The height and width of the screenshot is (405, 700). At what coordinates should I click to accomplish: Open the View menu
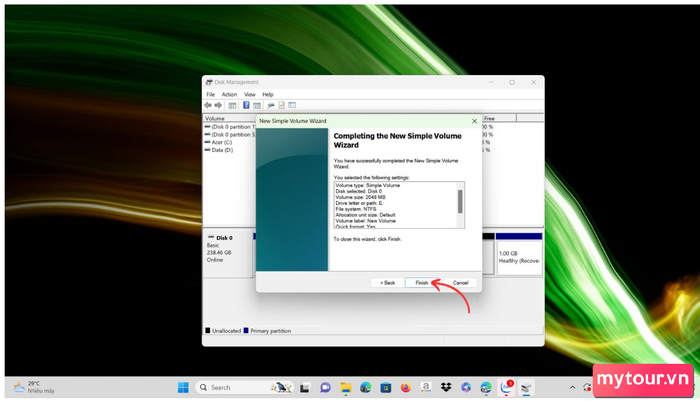[249, 94]
